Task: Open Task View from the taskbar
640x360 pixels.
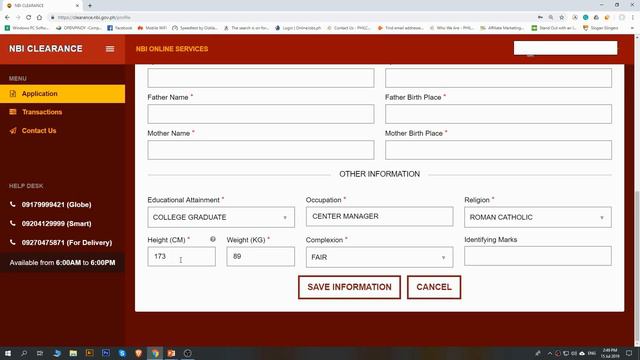Action: (40, 353)
